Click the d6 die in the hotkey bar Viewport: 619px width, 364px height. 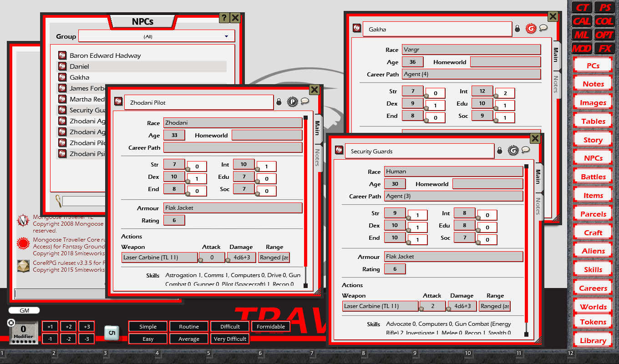[x=111, y=333]
